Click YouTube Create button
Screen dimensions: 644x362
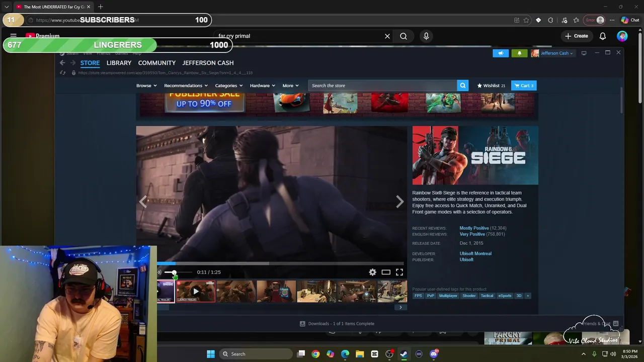(x=576, y=36)
